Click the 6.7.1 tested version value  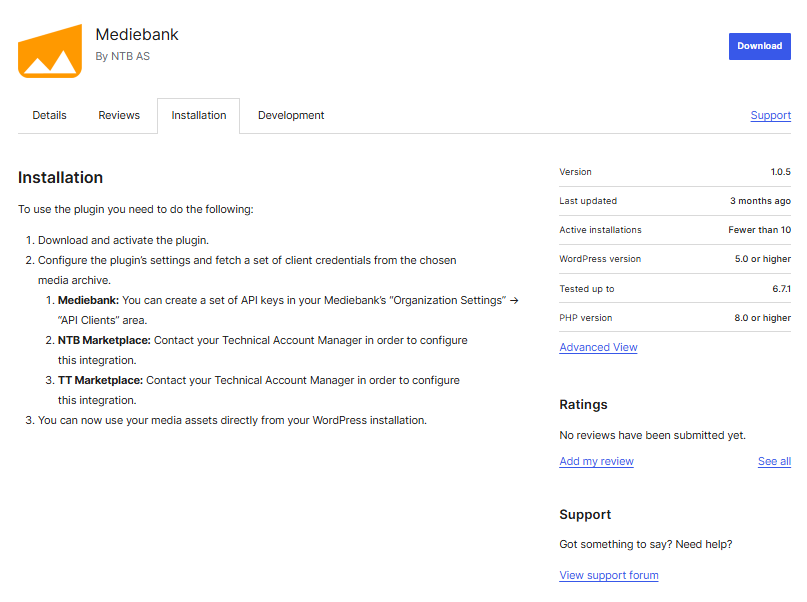click(781, 289)
